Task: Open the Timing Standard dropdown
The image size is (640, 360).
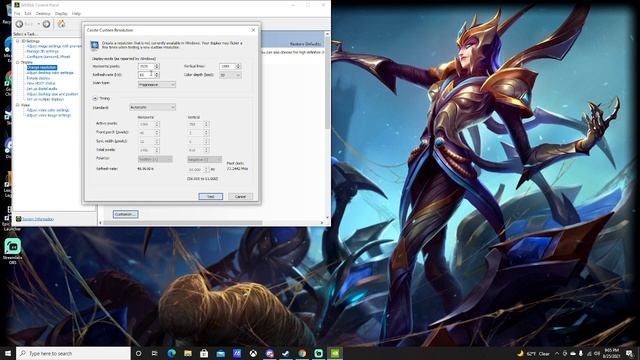Action: pos(152,107)
